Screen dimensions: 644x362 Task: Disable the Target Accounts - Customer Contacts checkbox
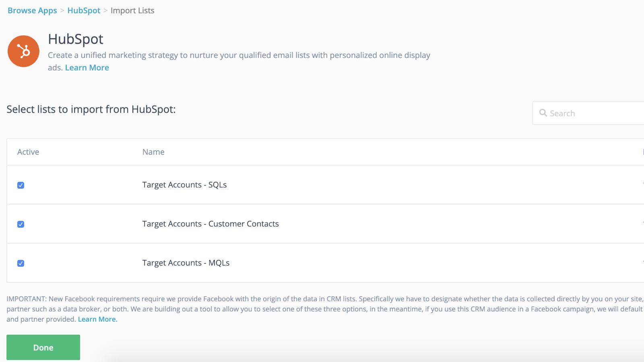pyautogui.click(x=21, y=224)
